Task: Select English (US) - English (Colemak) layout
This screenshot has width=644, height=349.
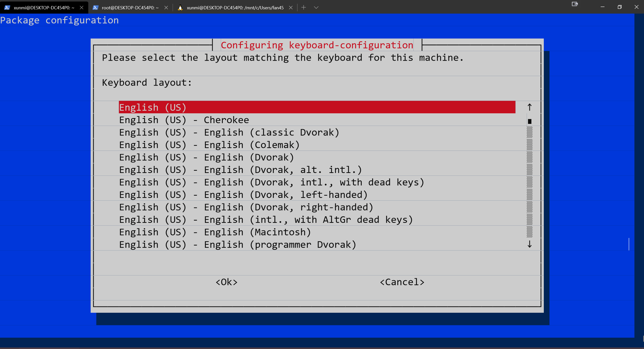Action: point(209,145)
